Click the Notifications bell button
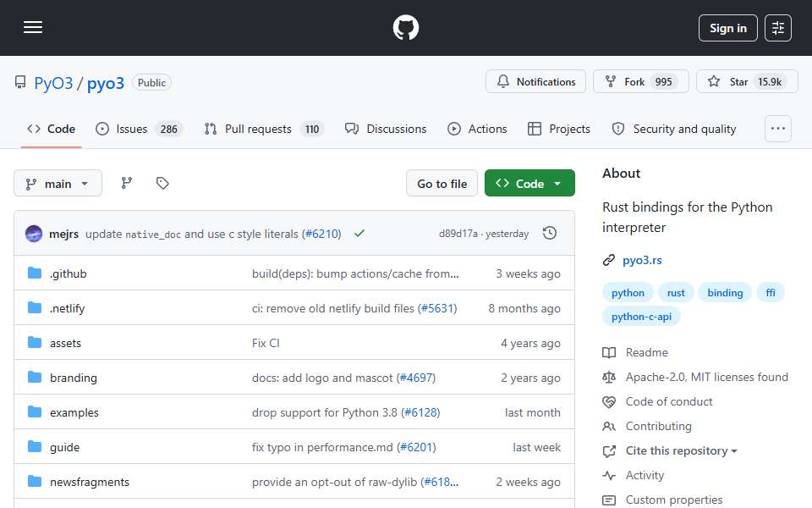The width and height of the screenshot is (812, 508). pyautogui.click(x=535, y=82)
